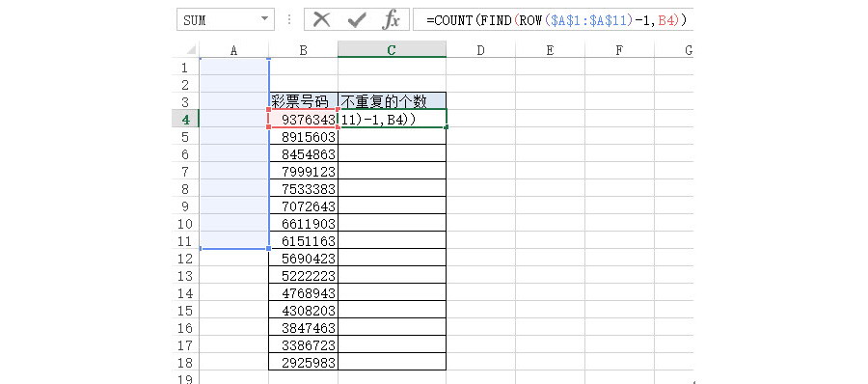
Task: Click cell containing 7533383
Action: [x=304, y=188]
